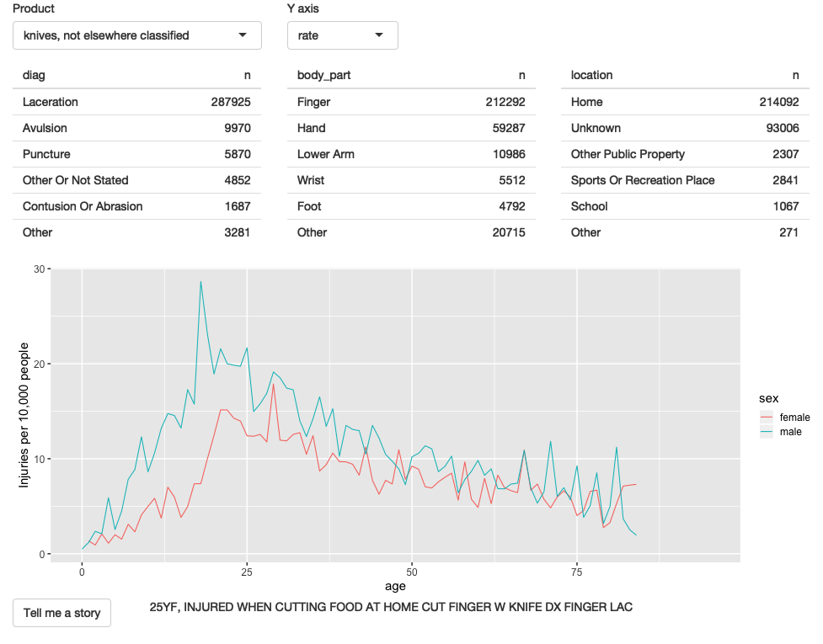Select the Laceration row in diag table

tap(137, 102)
